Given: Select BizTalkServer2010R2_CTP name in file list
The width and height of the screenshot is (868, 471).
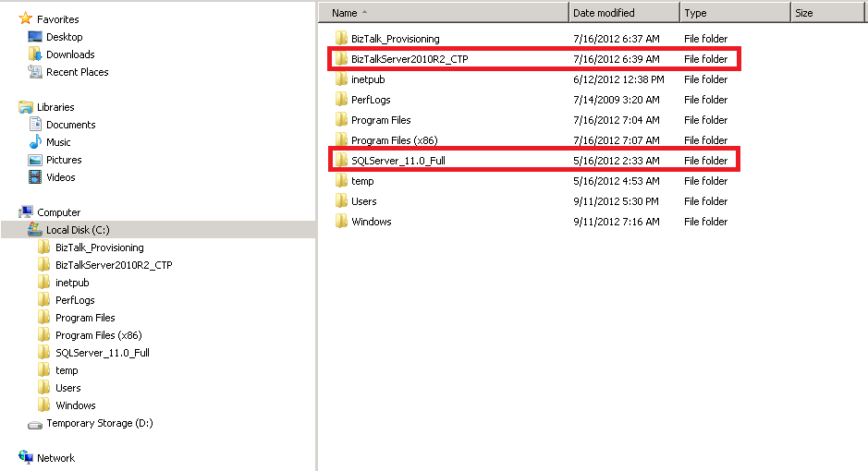Looking at the screenshot, I should point(410,59).
